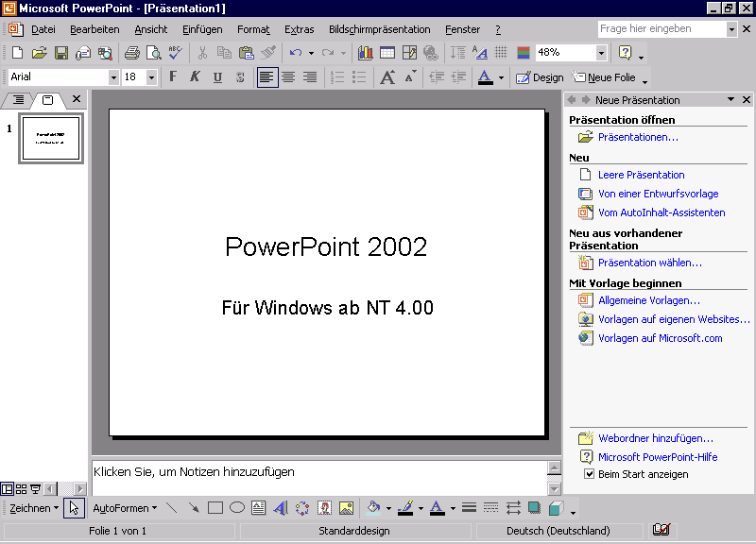
Task: Select the Line drawing tool
Action: click(x=171, y=508)
